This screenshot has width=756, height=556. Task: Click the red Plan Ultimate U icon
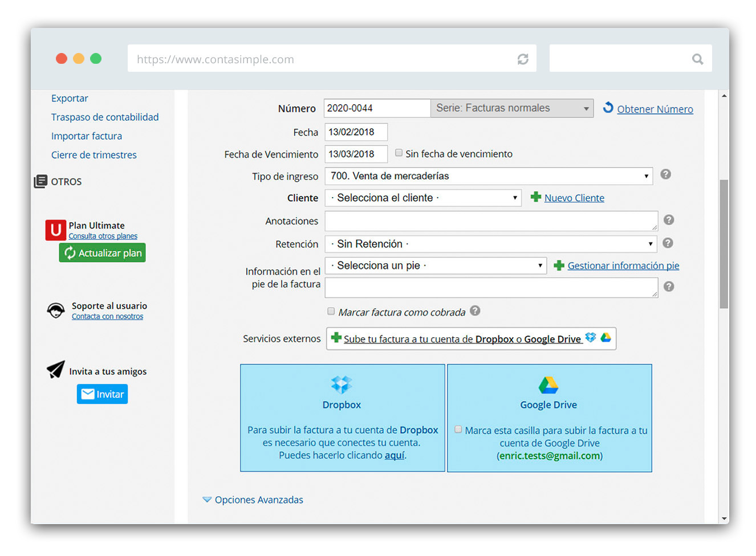click(56, 230)
